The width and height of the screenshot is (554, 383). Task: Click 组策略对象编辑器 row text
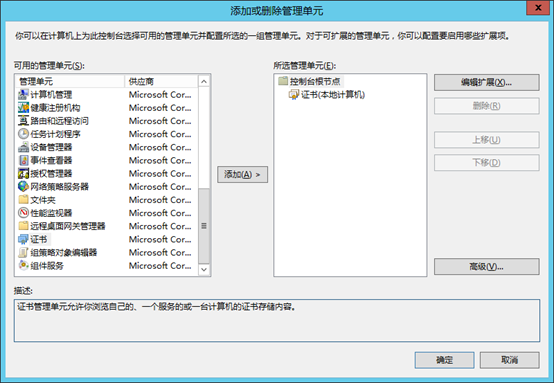click(64, 252)
